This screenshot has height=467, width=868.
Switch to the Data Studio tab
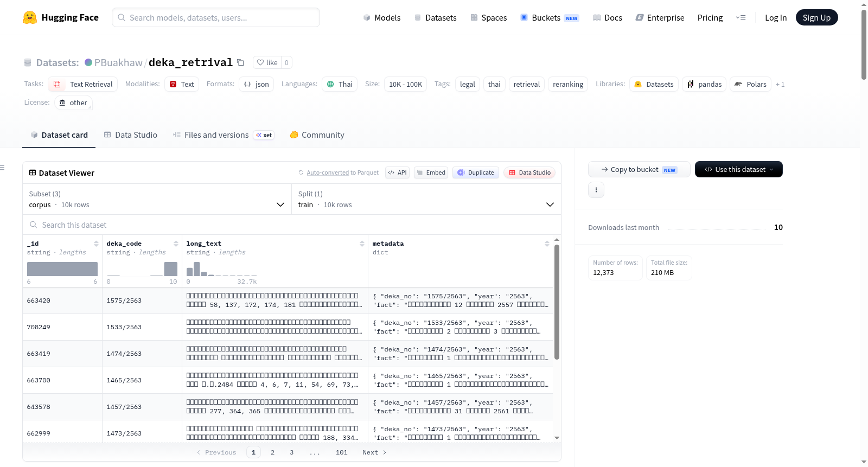130,135
